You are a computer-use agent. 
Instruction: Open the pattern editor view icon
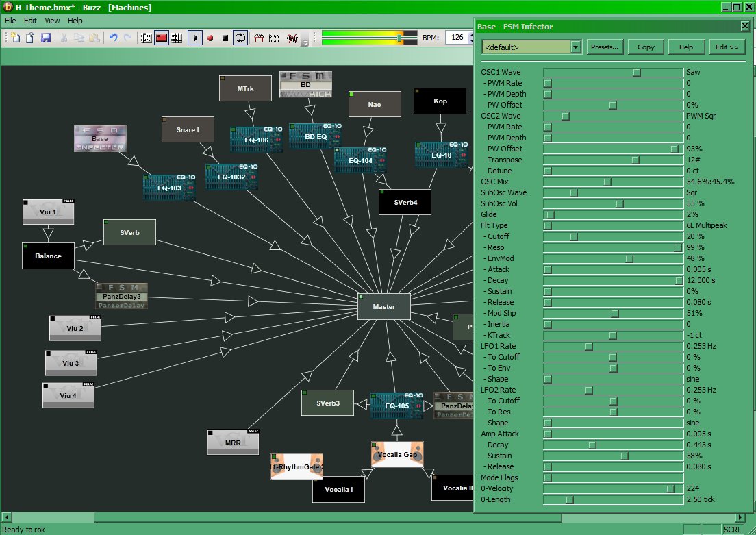(x=147, y=38)
